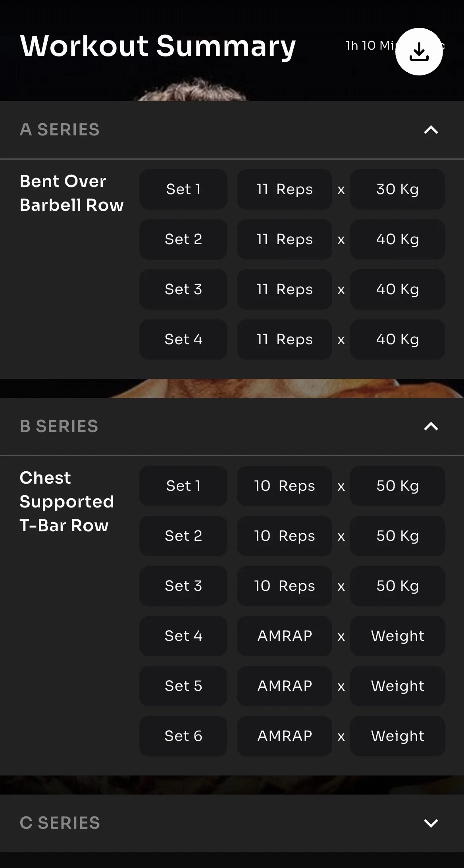
Task: Open the A SERIES header label
Action: (60, 130)
